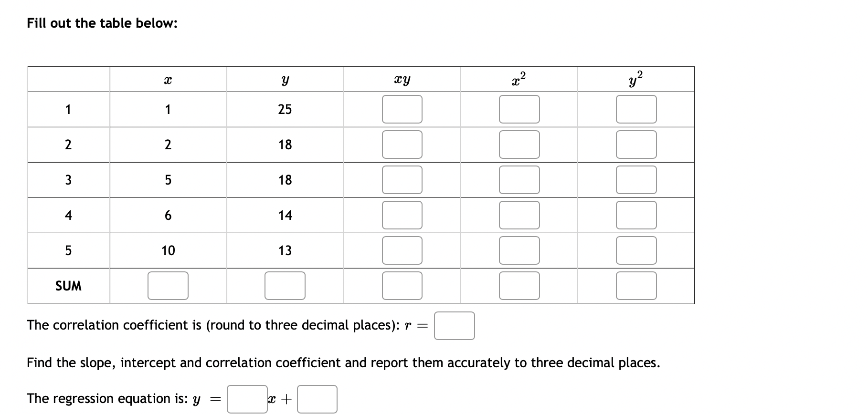This screenshot has height=414, width=868.
Task: Click the x² input field for row 2
Action: (519, 145)
